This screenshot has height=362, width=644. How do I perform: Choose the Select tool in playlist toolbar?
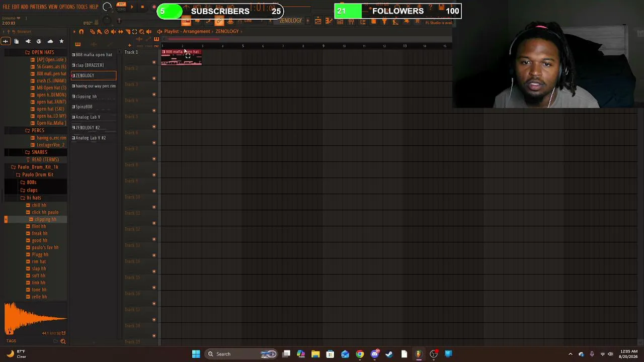coord(134,32)
